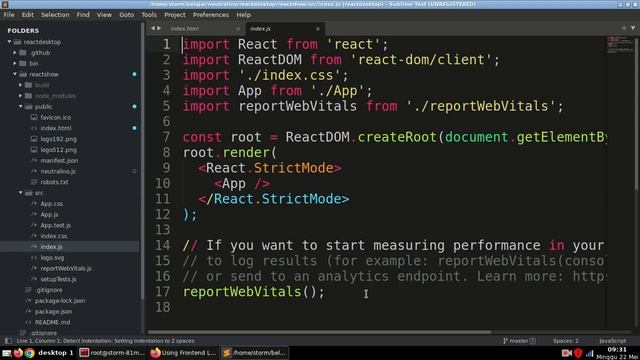
Task: Expand the build folder
Action: 20,85
